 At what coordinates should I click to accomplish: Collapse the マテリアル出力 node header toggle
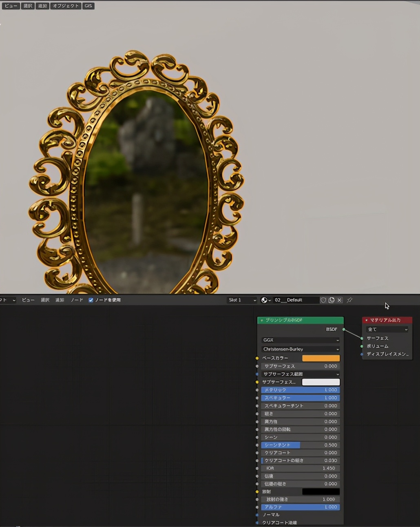(366, 321)
